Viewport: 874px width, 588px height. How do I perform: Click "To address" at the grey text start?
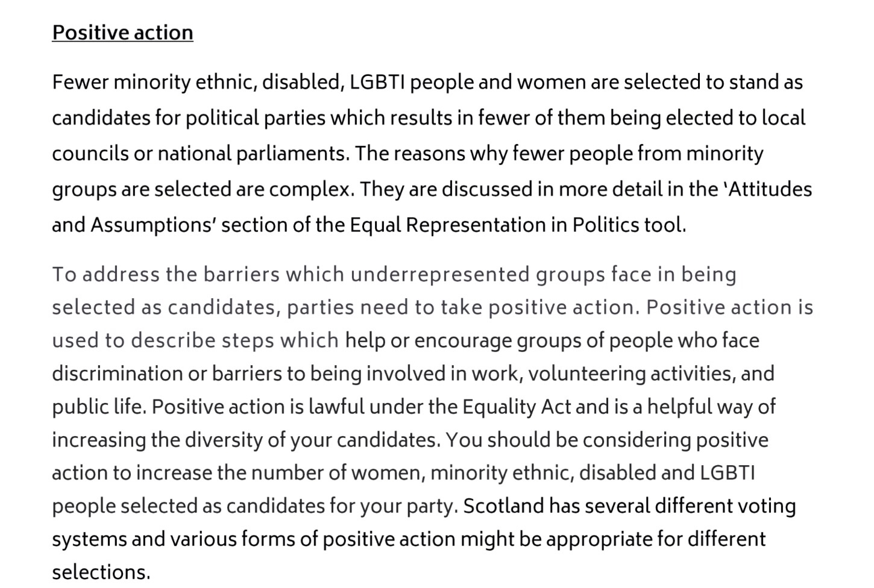105,275
